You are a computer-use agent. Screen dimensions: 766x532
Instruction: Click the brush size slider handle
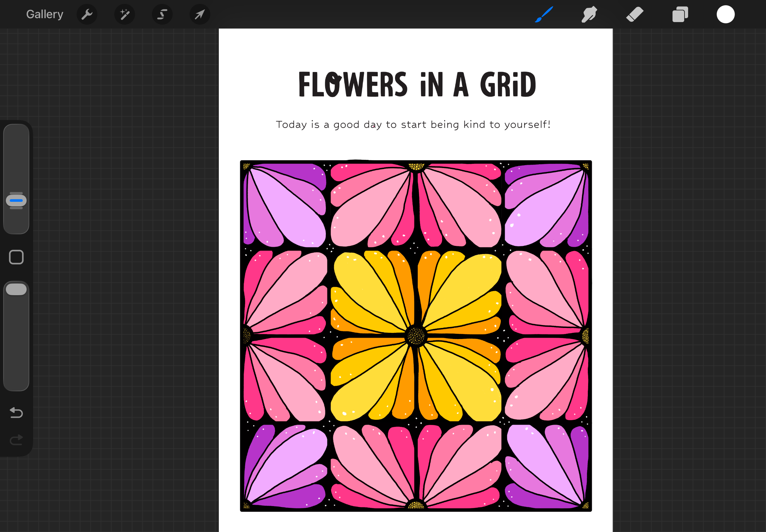[16, 201]
